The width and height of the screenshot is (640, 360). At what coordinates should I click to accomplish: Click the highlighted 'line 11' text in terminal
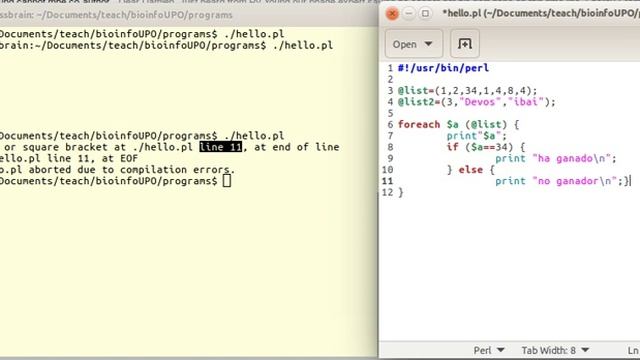pos(220,147)
